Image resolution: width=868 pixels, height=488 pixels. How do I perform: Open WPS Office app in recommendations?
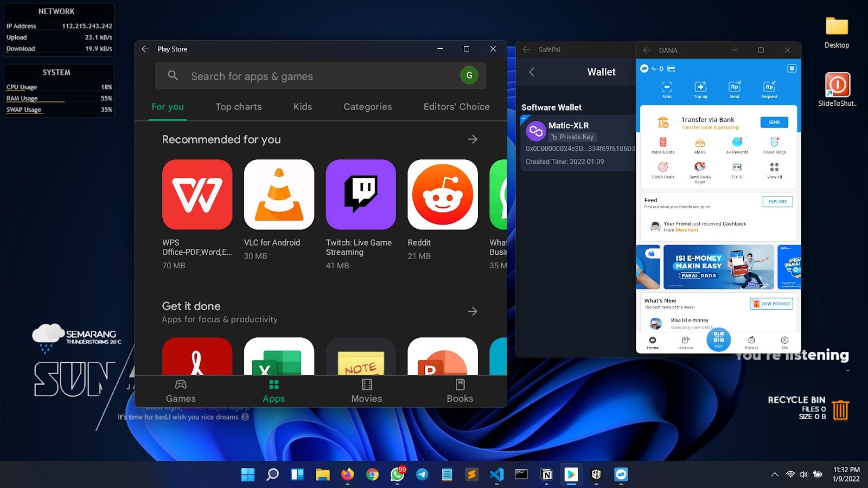[197, 194]
